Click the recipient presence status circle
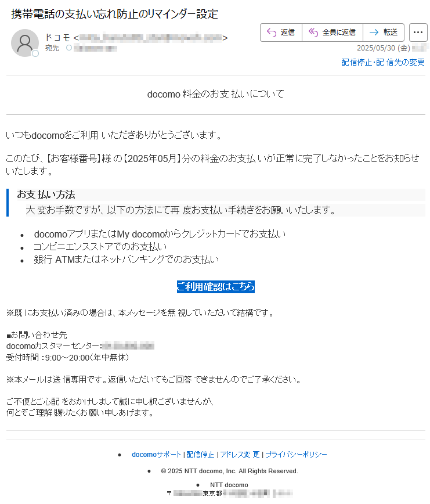Image resolution: width=430 pixels, height=504 pixels. click(69, 48)
